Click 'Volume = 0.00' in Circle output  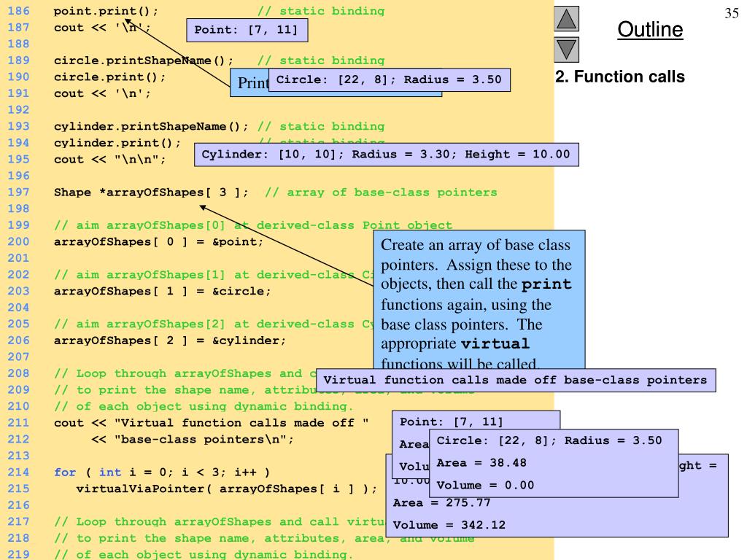[x=485, y=485]
